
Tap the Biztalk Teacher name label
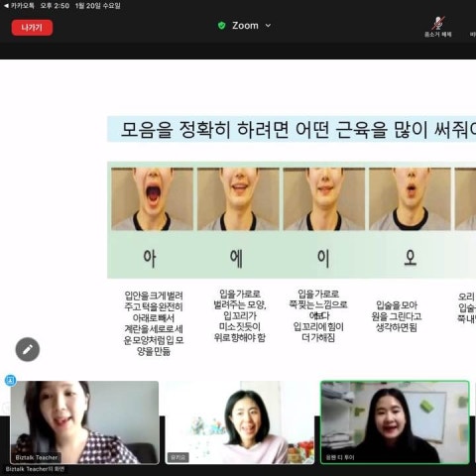(x=37, y=457)
